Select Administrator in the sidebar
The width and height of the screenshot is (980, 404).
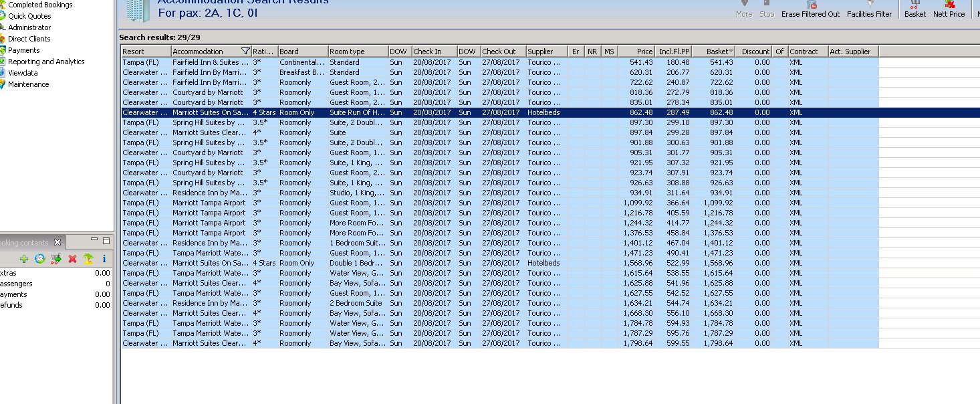click(29, 27)
